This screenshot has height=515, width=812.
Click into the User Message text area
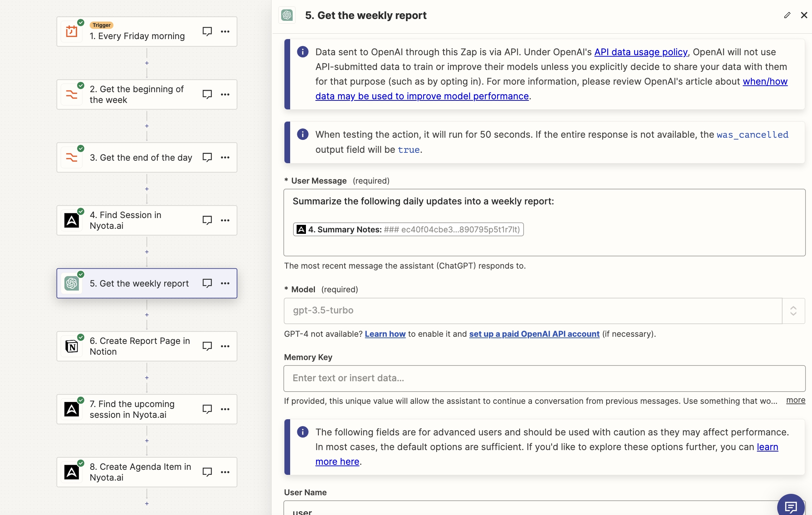pyautogui.click(x=544, y=222)
